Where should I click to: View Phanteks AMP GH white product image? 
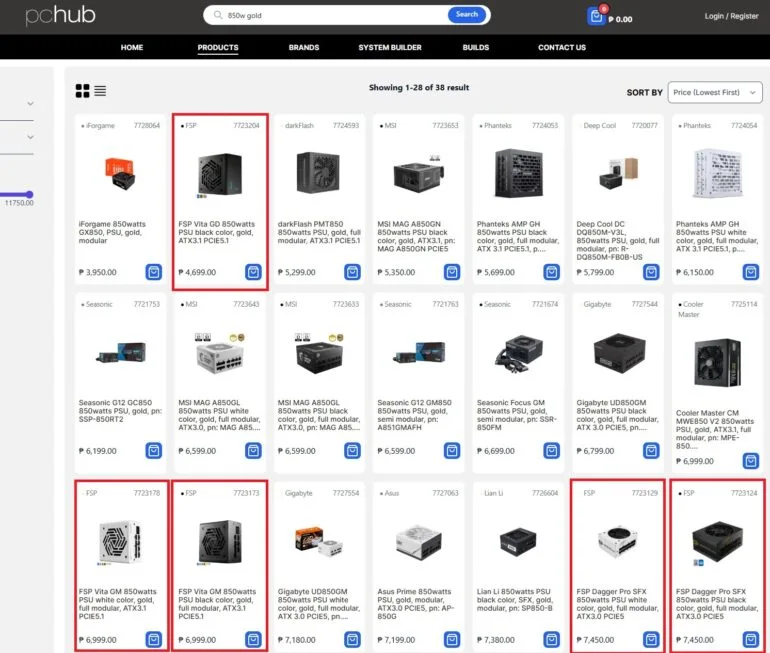[x=717, y=173]
